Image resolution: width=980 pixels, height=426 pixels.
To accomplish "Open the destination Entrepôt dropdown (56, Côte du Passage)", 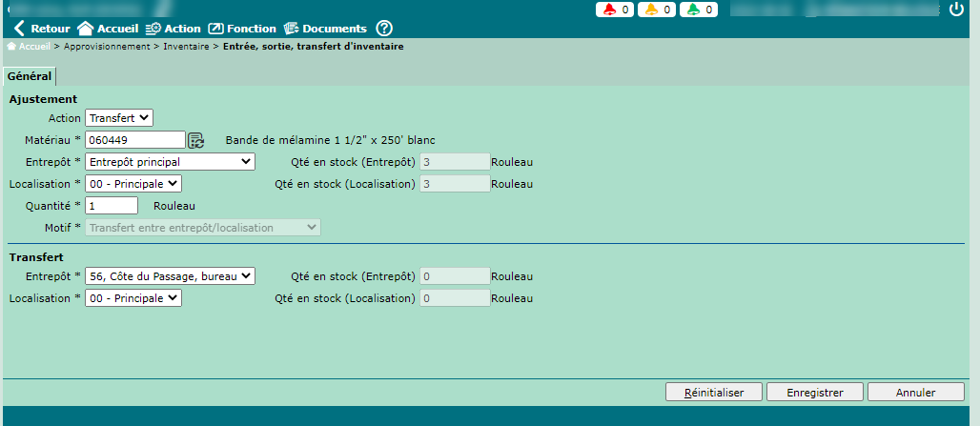I will 170,275.
